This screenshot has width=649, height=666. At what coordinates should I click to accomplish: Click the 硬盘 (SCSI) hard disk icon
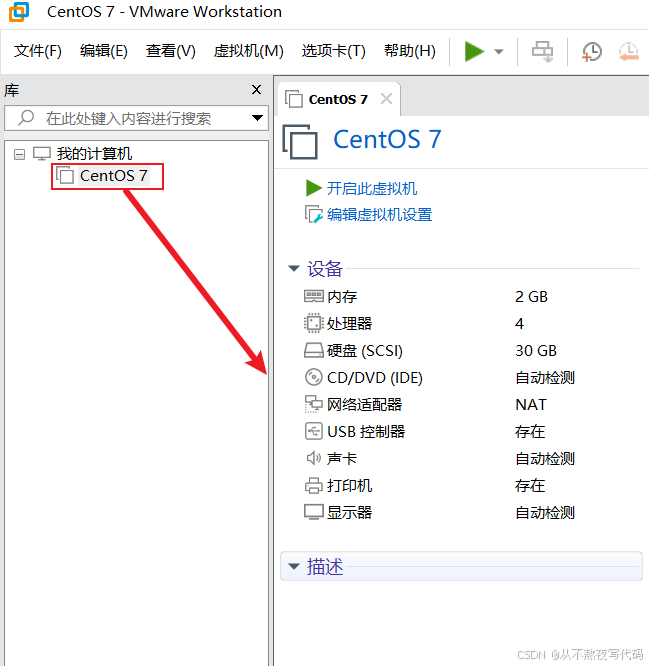[314, 350]
